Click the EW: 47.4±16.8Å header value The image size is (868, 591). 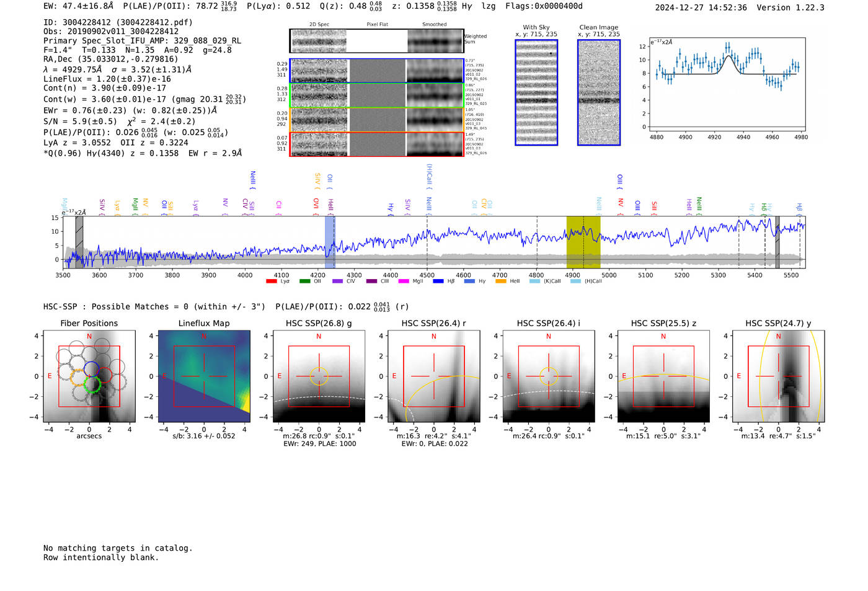(79, 6)
